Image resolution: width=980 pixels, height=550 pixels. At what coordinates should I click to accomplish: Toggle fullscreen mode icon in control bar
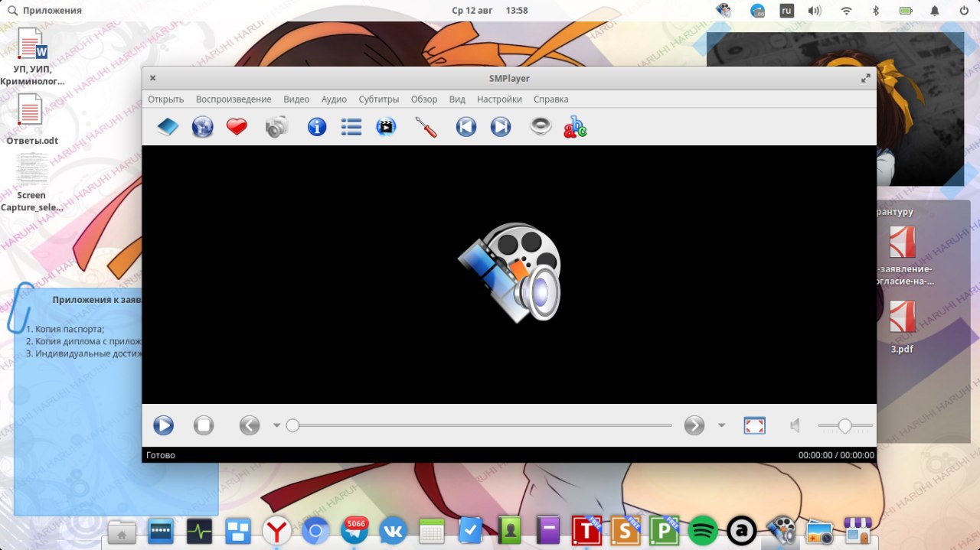point(755,425)
